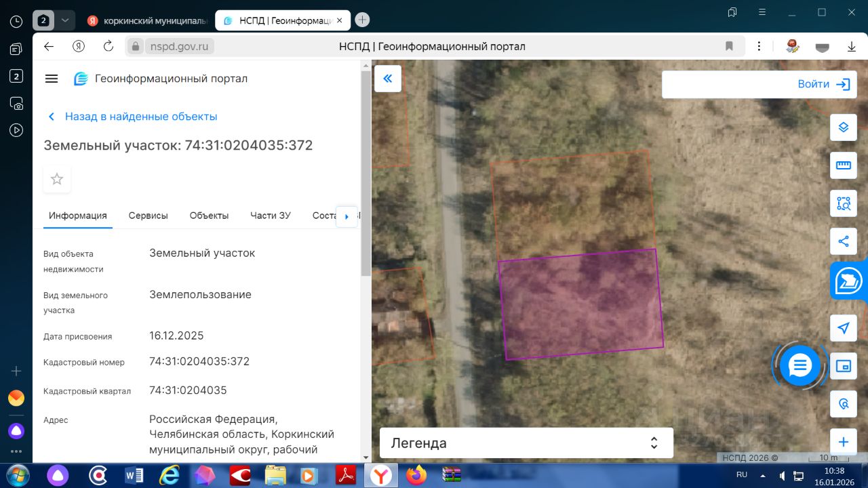Open the browser three-dot menu
The image size is (868, 488).
[x=759, y=46]
